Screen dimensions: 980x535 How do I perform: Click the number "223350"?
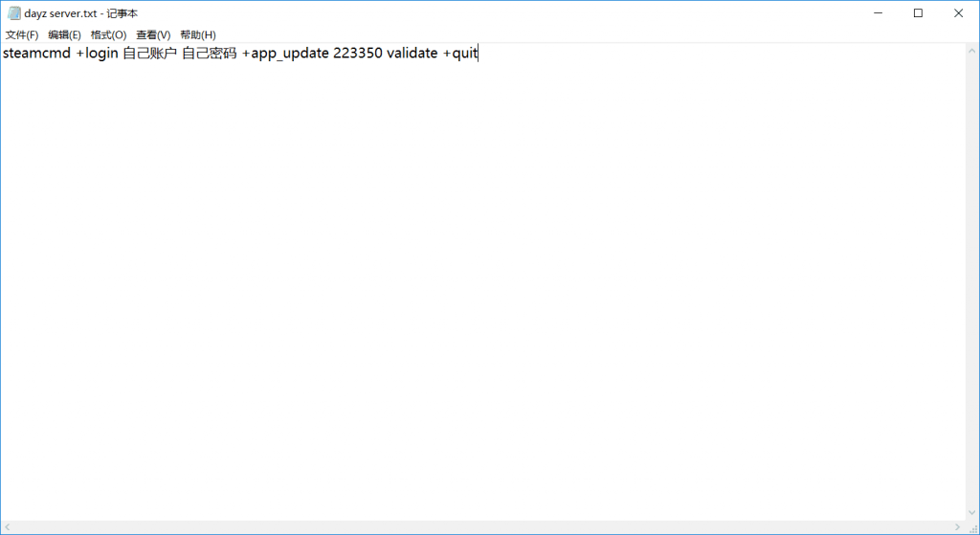pyautogui.click(x=358, y=54)
